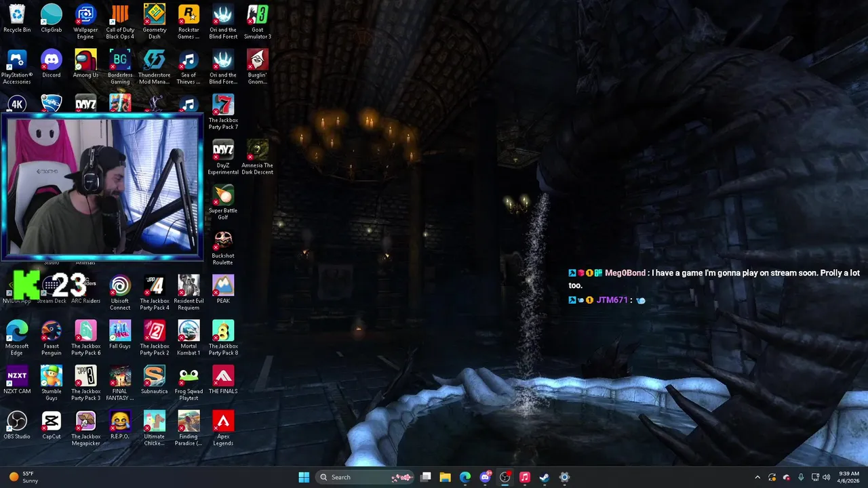Image resolution: width=868 pixels, height=488 pixels.
Task: Select the Microsoft Edge desktop shortcut
Action: pyautogui.click(x=17, y=338)
